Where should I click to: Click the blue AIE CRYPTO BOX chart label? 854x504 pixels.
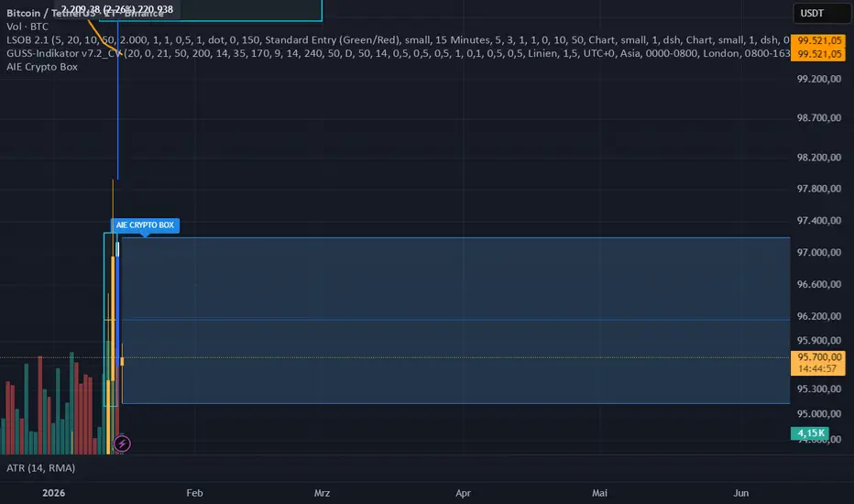click(144, 225)
